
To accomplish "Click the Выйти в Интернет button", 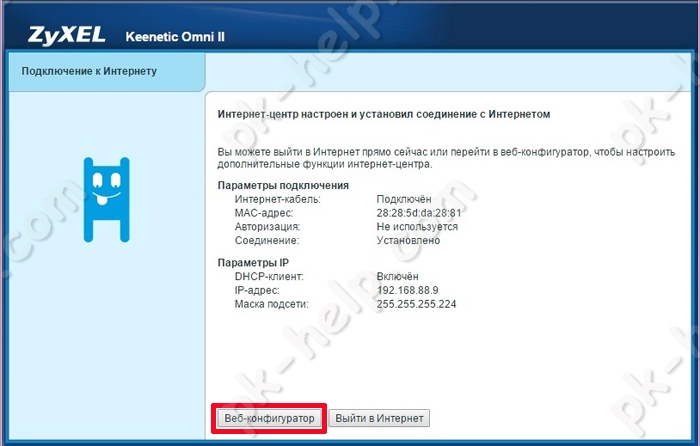I will click(379, 418).
